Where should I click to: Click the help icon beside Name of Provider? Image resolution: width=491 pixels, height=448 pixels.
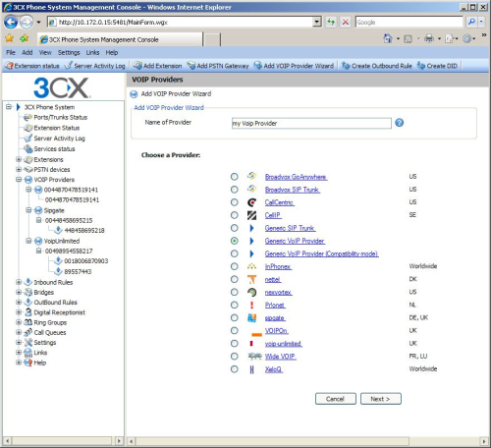point(399,123)
